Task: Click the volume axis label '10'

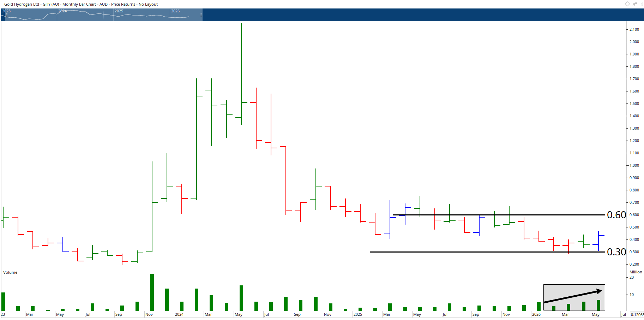Action: (x=632, y=295)
